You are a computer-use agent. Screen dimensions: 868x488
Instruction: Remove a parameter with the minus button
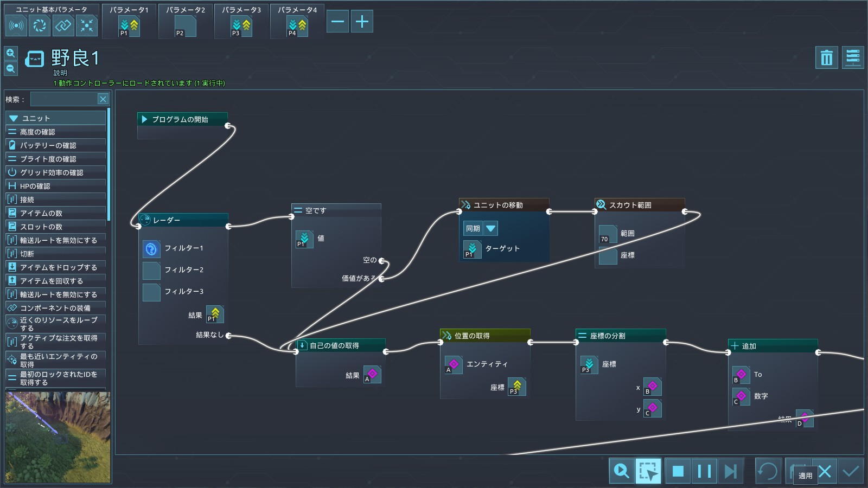click(x=337, y=22)
